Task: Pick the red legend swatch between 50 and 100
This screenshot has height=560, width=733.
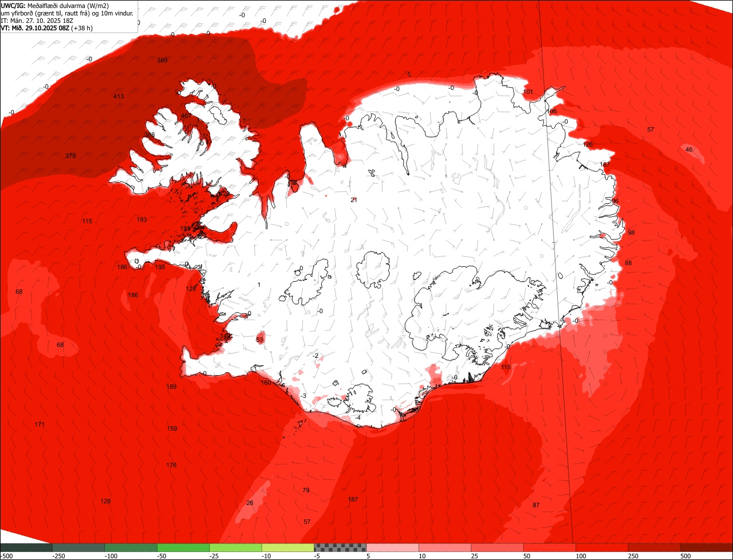Action: pos(550,547)
